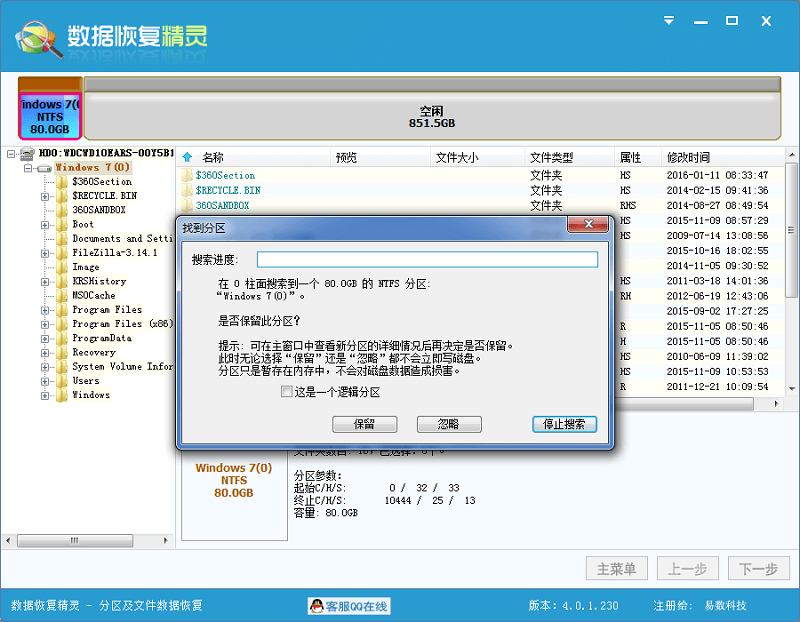Image resolution: width=800 pixels, height=622 pixels.
Task: Click the 下一步 button
Action: [759, 568]
